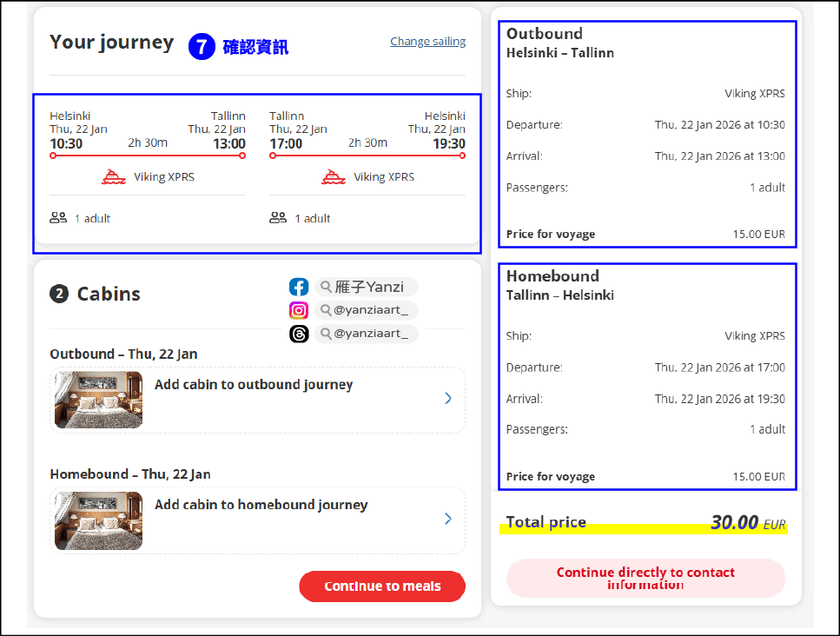This screenshot has height=636, width=840.
Task: Expand the outbound cabin chevron arrow
Action: [x=448, y=398]
